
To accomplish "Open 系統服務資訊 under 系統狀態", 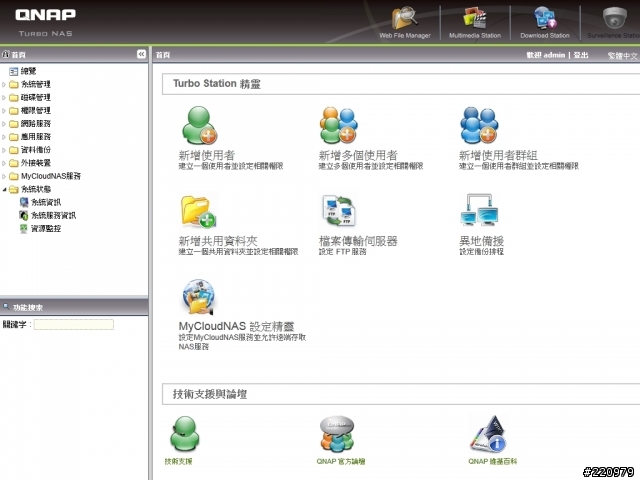I will tap(53, 215).
